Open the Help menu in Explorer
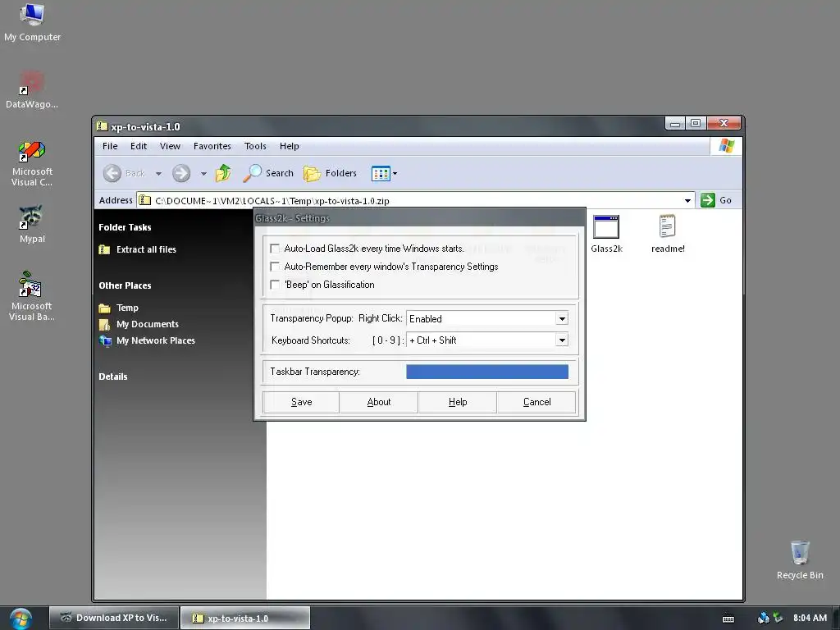 [x=290, y=146]
